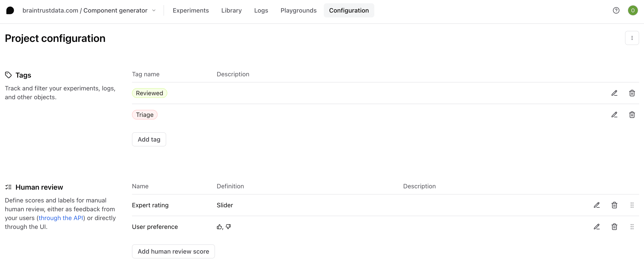The width and height of the screenshot is (644, 273).
Task: Click the Add tag button
Action: click(x=149, y=139)
